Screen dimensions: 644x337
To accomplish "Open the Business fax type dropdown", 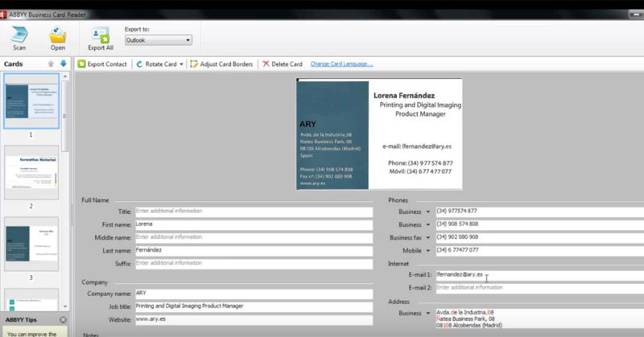I will coord(427,237).
